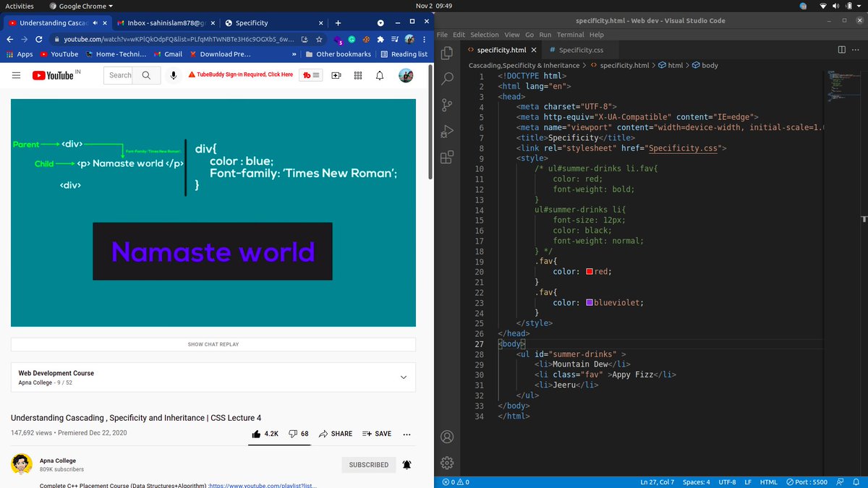Open the YouTube hamburger guide menu
The width and height of the screenshot is (868, 488).
[16, 75]
